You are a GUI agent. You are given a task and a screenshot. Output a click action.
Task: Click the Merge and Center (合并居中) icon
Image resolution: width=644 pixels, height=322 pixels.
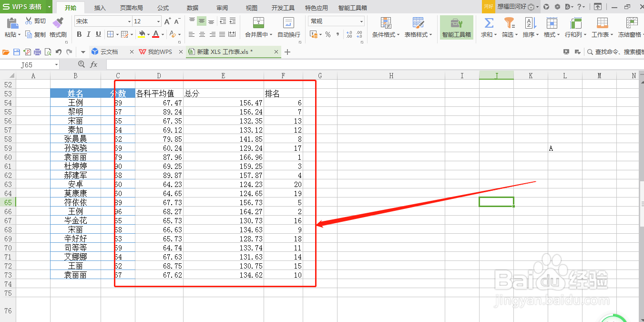[258, 23]
